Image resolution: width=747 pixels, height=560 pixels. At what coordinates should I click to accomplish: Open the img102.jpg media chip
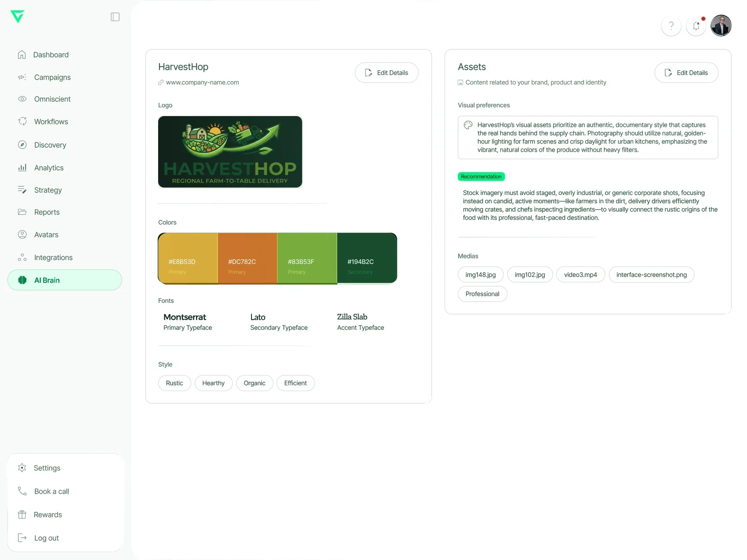(530, 275)
